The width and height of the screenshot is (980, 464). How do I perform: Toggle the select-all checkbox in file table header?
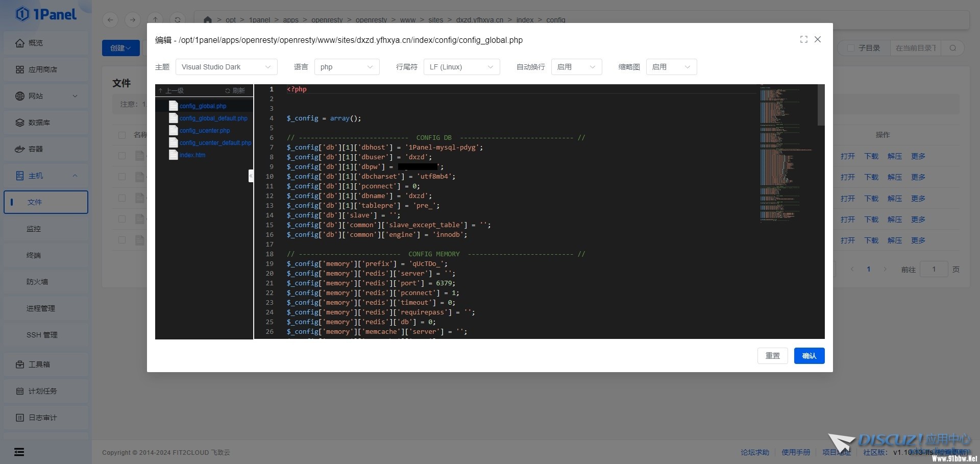click(122, 135)
